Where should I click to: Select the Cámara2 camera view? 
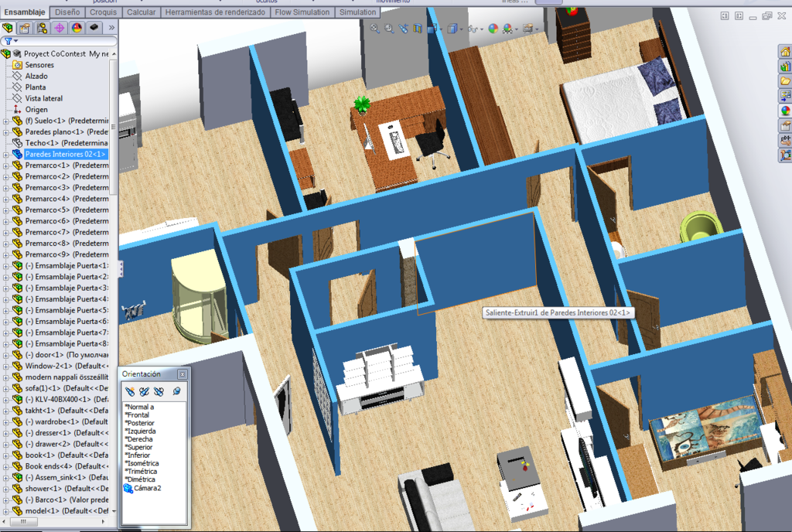point(143,488)
